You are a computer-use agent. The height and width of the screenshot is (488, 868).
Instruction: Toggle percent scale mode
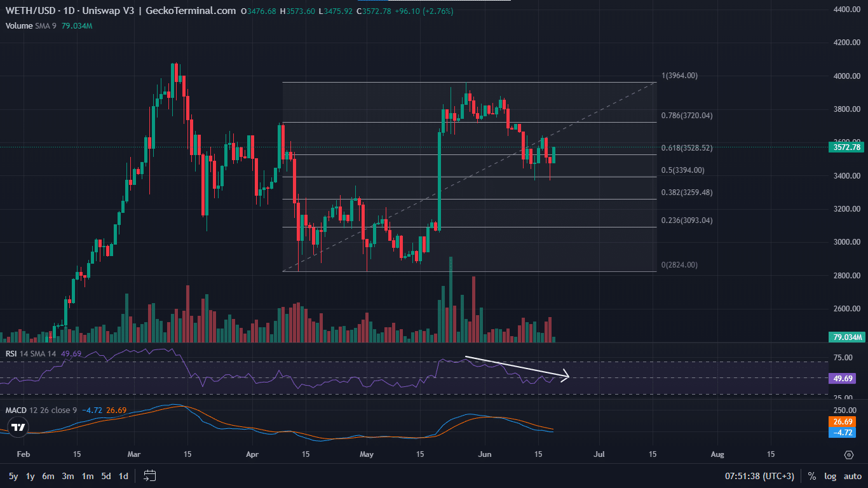click(x=812, y=476)
